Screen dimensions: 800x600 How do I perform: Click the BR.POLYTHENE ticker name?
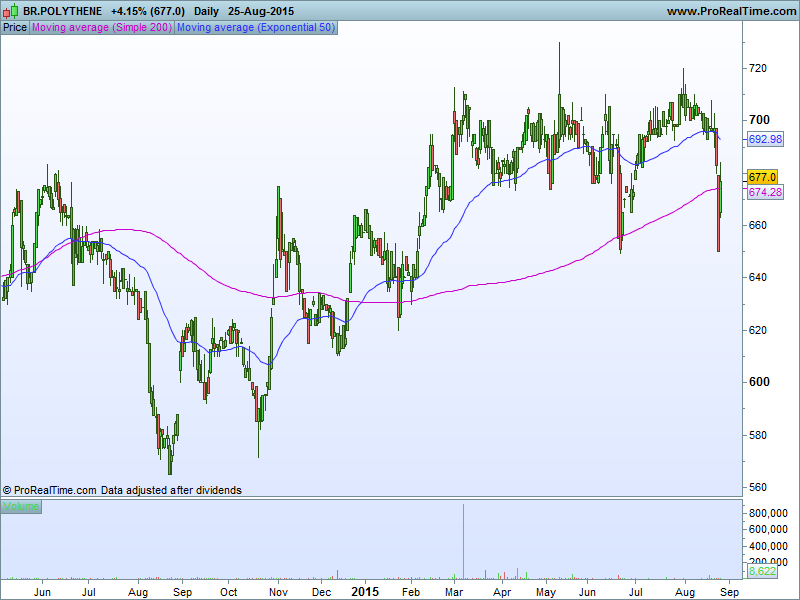(63, 11)
